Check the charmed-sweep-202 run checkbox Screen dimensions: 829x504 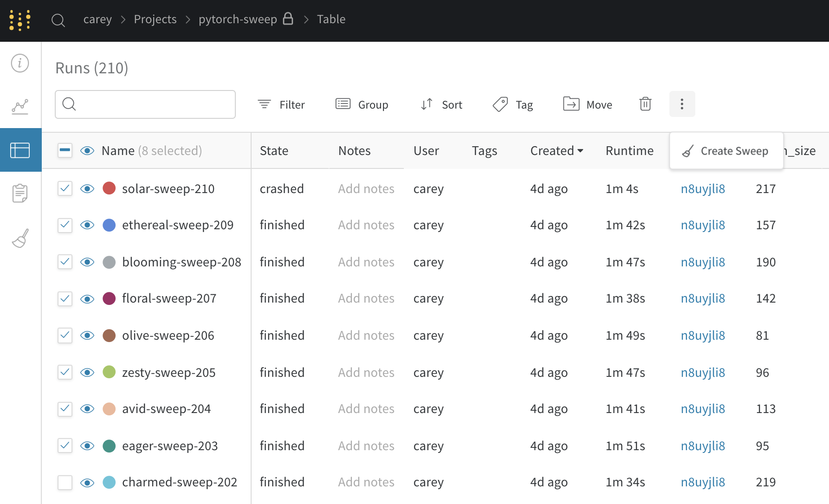[x=65, y=482]
